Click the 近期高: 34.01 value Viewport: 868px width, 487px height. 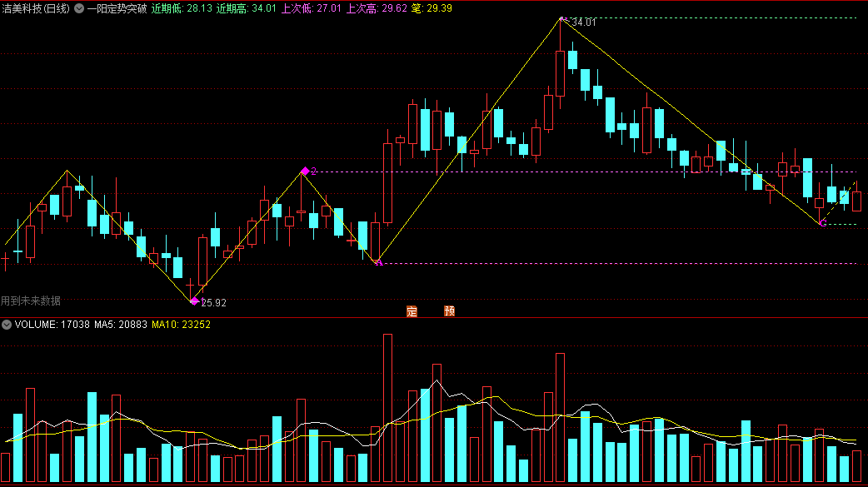point(247,8)
